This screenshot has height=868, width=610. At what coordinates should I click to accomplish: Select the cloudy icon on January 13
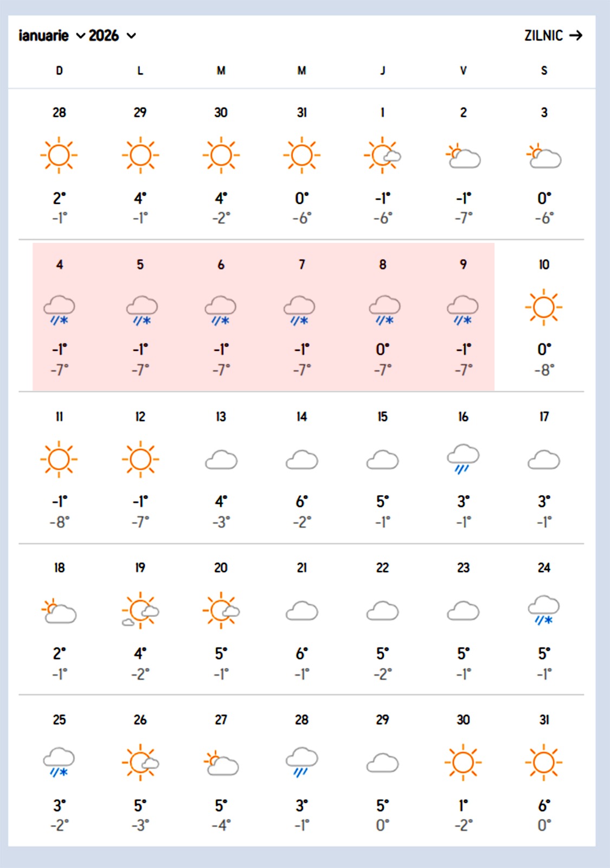221,458
